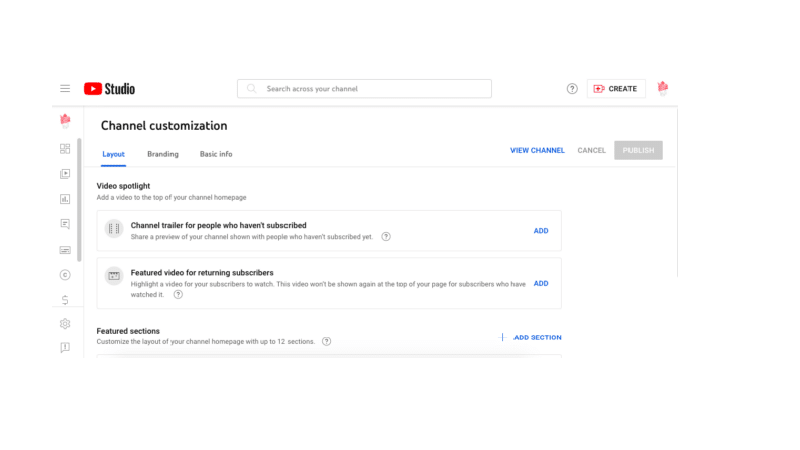Add a channel trailer video

(x=541, y=231)
